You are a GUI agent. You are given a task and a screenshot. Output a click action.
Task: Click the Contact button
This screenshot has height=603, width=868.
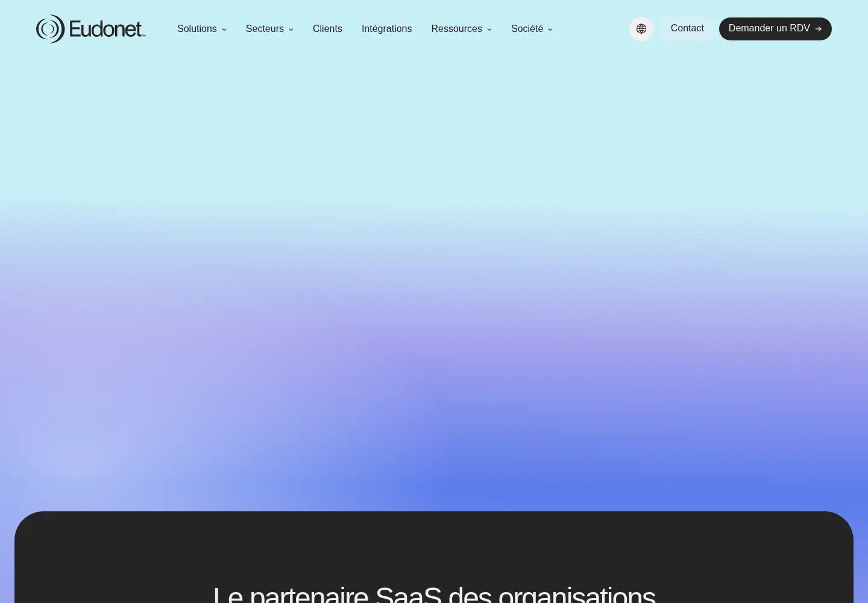[687, 28]
